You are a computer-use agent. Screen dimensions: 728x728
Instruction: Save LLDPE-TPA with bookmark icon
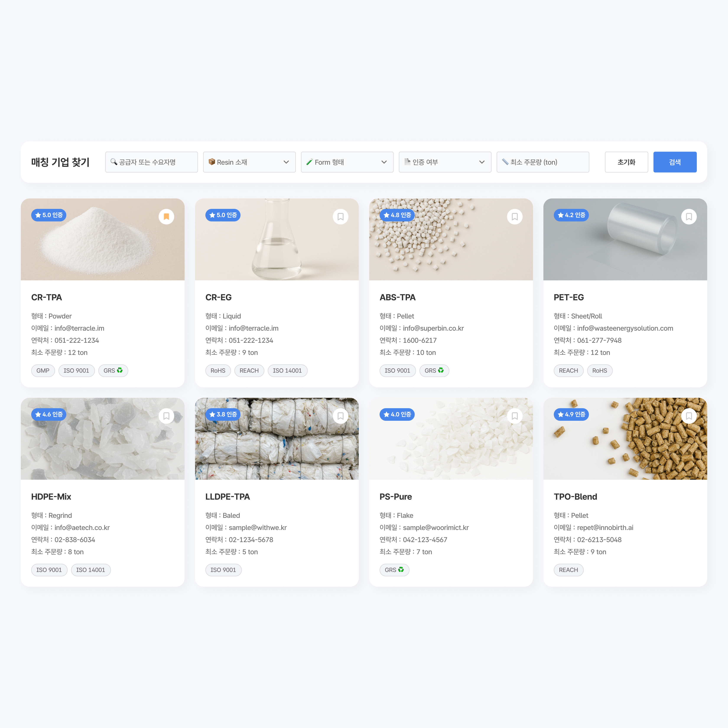[x=340, y=416]
